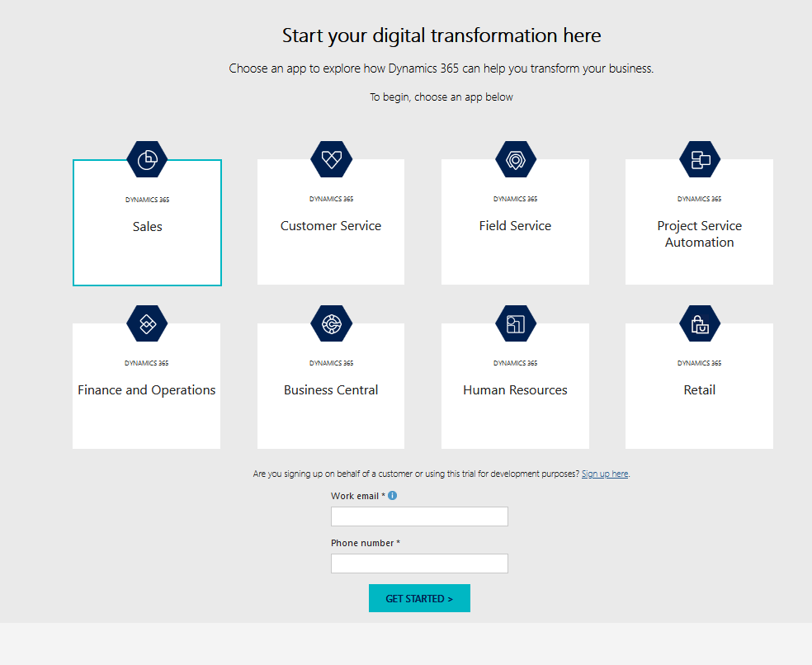Image resolution: width=812 pixels, height=665 pixels.
Task: Click 'Dynamics 365' label above Business Central
Action: click(x=332, y=363)
